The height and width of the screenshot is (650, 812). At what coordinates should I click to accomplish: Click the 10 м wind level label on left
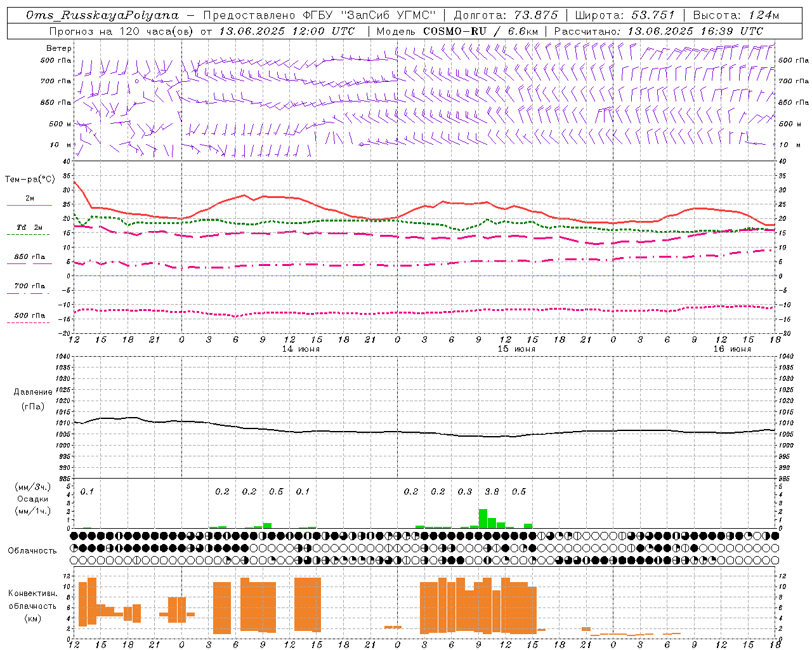click(x=60, y=145)
